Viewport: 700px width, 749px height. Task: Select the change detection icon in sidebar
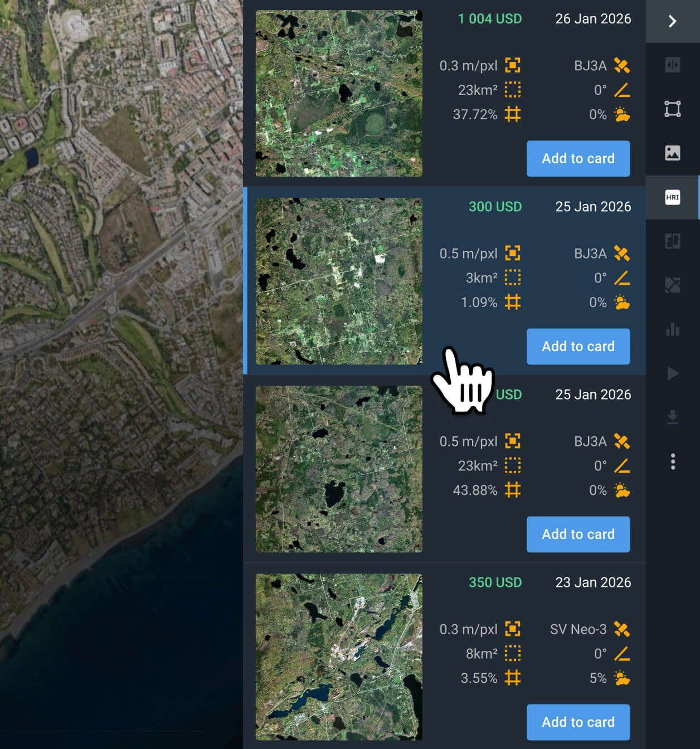tap(672, 285)
